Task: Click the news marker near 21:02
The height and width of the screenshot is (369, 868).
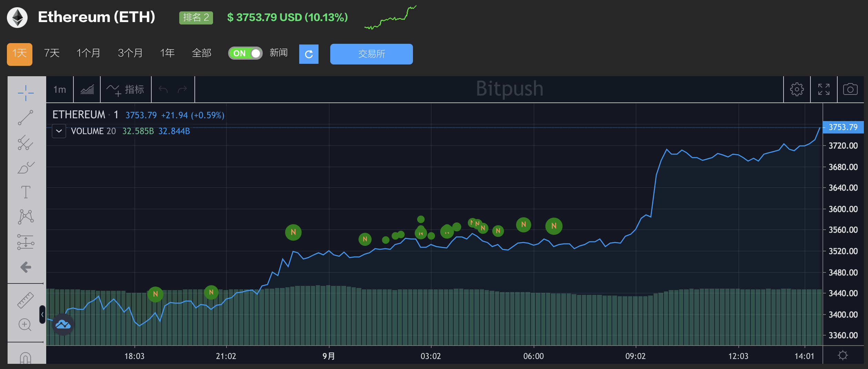Action: [x=211, y=292]
